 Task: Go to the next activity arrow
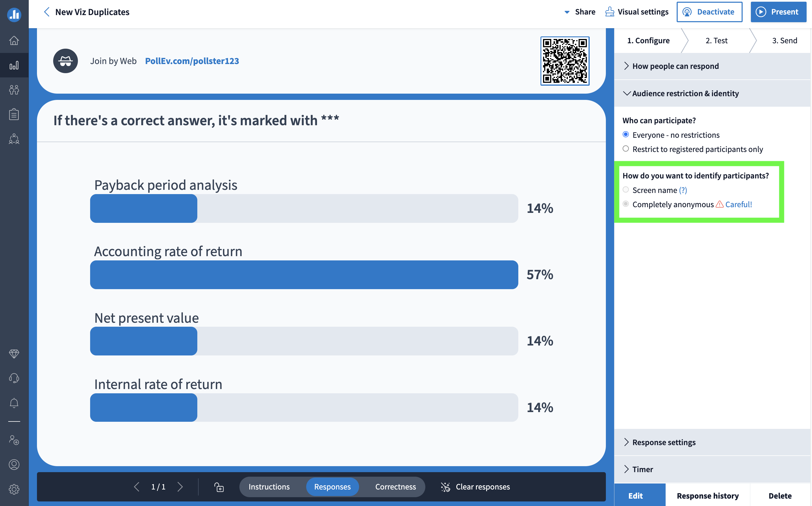(x=180, y=487)
